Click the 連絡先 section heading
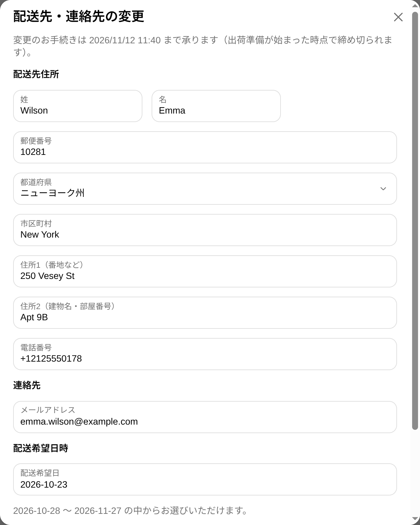 27,385
